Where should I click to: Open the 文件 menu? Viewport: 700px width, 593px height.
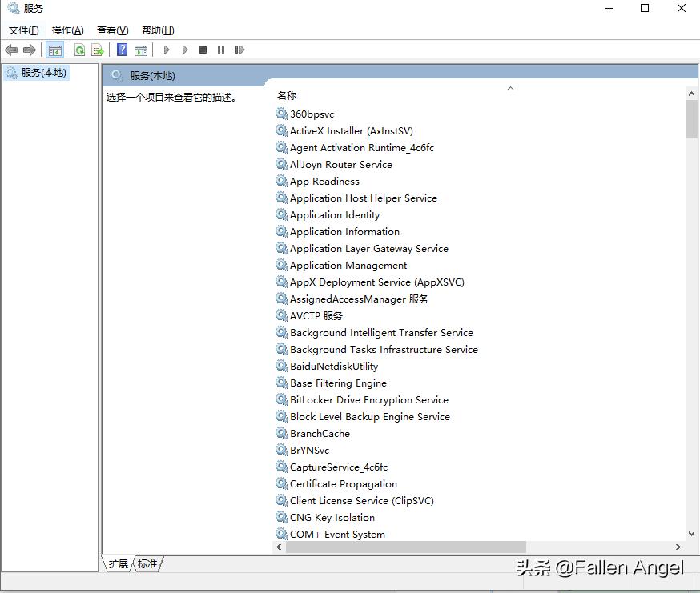[x=23, y=30]
